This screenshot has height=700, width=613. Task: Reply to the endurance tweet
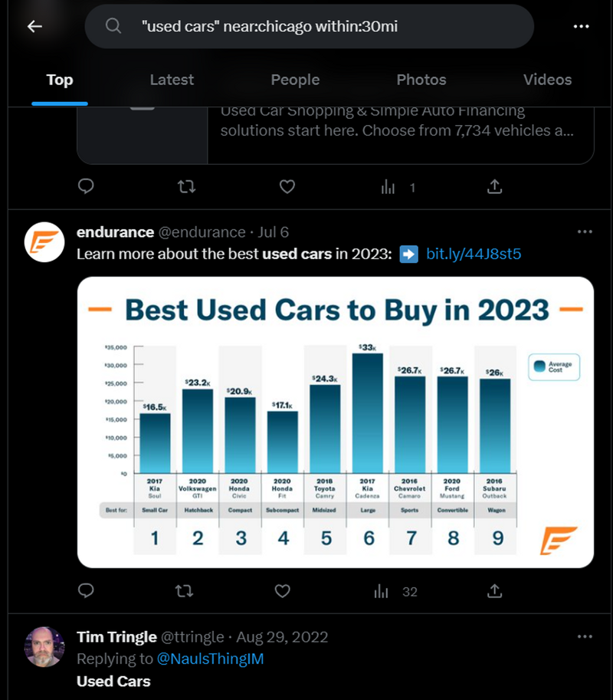pos(86,590)
